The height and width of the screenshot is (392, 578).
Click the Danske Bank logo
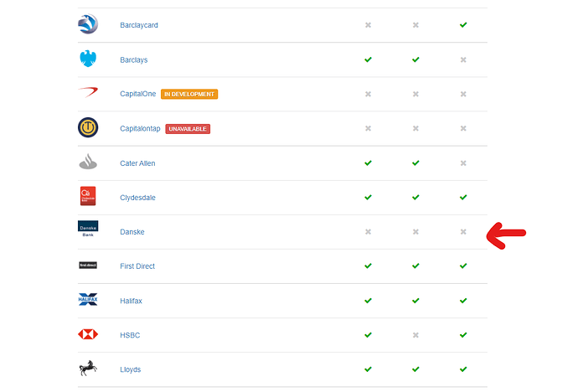click(88, 230)
